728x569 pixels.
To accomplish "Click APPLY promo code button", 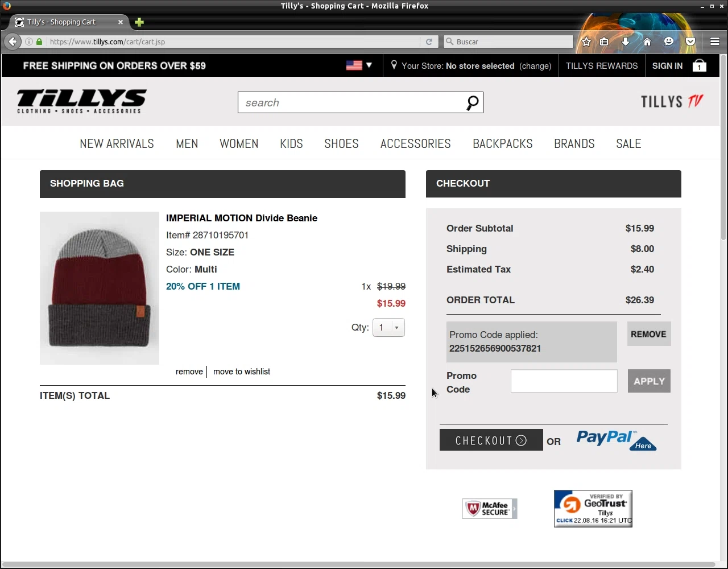I will [649, 381].
